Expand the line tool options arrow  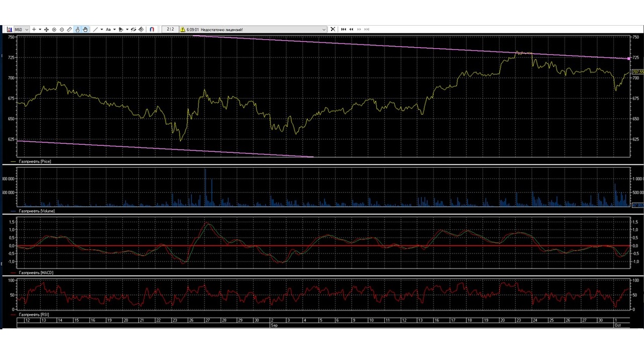coord(102,29)
